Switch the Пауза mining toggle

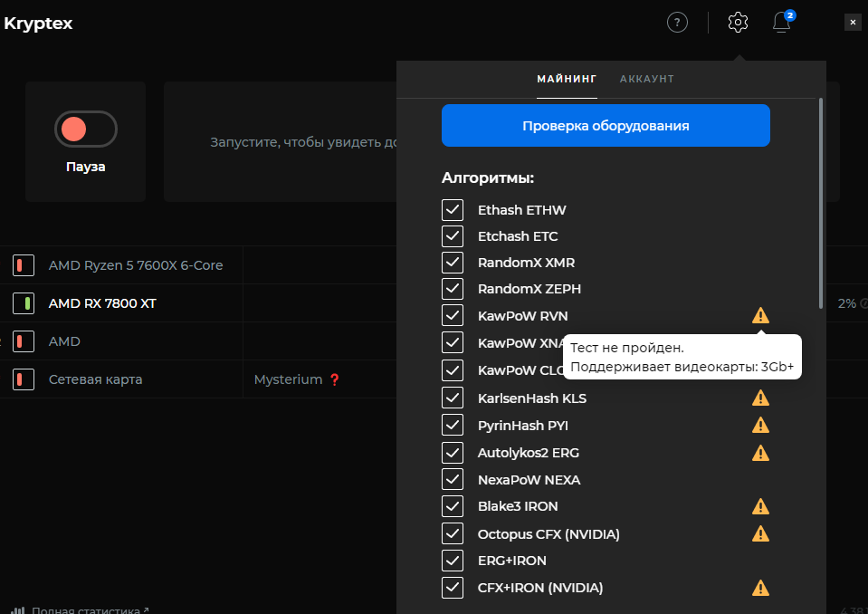(86, 129)
